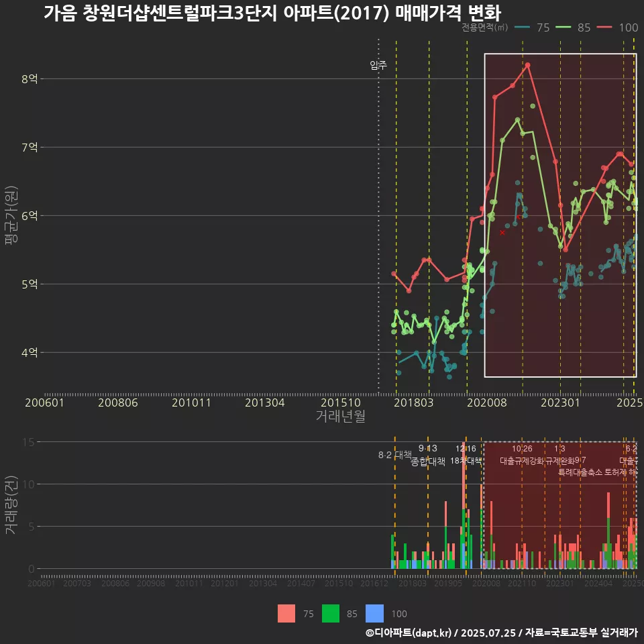The width and height of the screenshot is (644, 644).
Task: Select the salmon 75 swatch in the volume legend
Action: (x=286, y=614)
